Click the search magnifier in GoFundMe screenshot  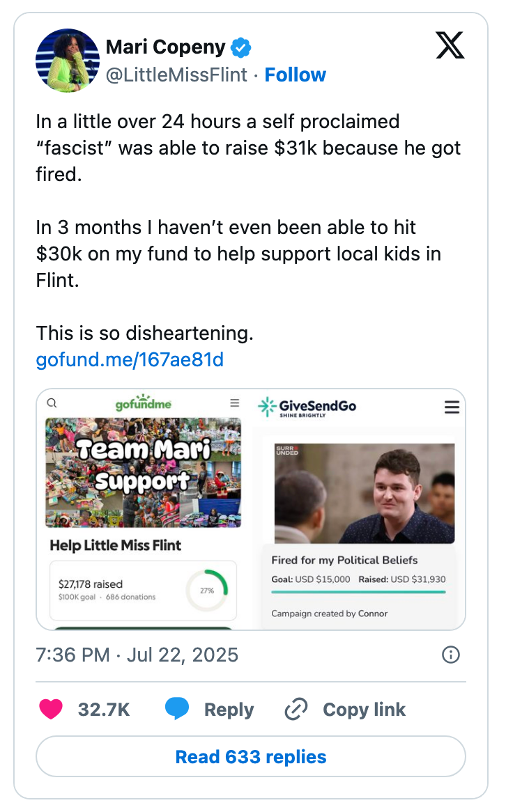click(x=52, y=403)
